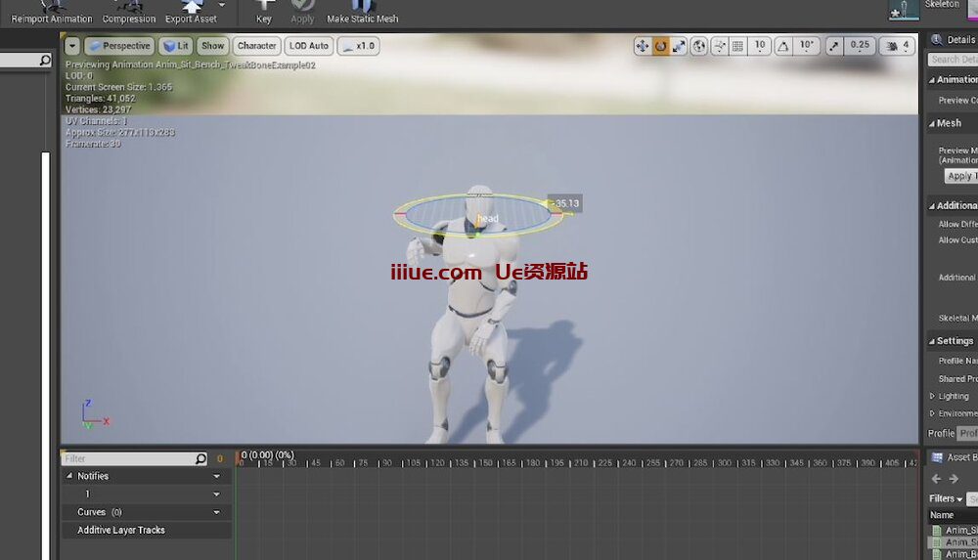The height and width of the screenshot is (560, 978).
Task: Open the Show viewport menu
Action: coord(212,46)
